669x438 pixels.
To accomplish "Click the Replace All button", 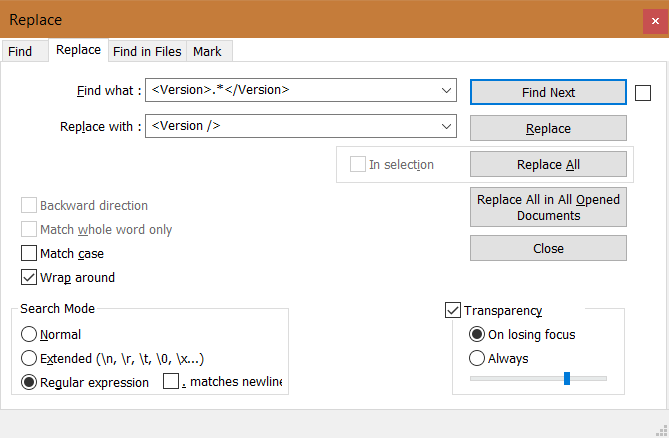I will tap(548, 164).
